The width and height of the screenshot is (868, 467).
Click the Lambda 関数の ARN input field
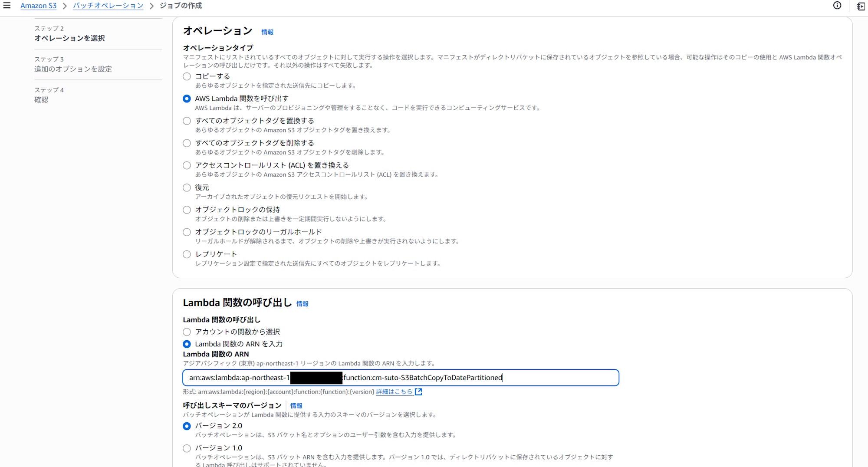[x=401, y=378]
